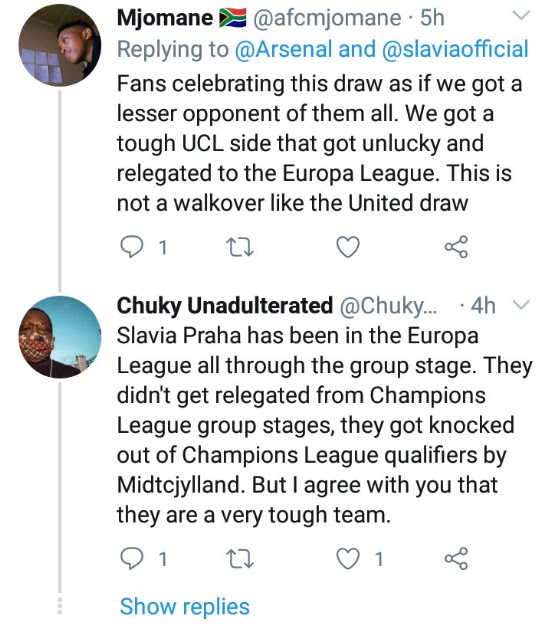Click Show replies link
Viewport: 552px width, 639px height.
coord(185,607)
